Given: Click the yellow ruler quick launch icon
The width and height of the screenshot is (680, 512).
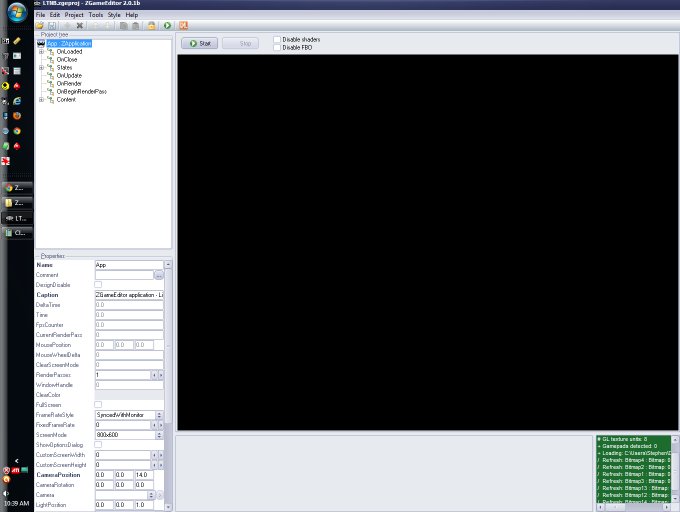Looking at the screenshot, I should (17, 41).
